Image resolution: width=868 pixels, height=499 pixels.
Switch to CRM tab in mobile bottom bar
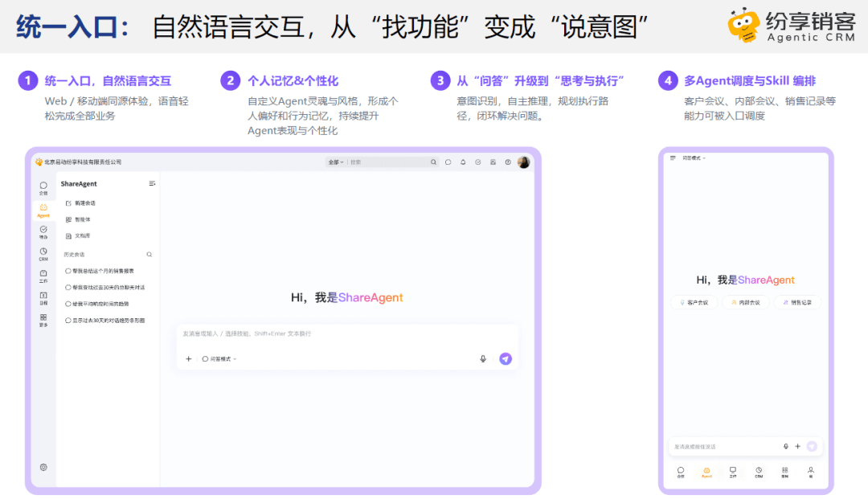pos(759,472)
